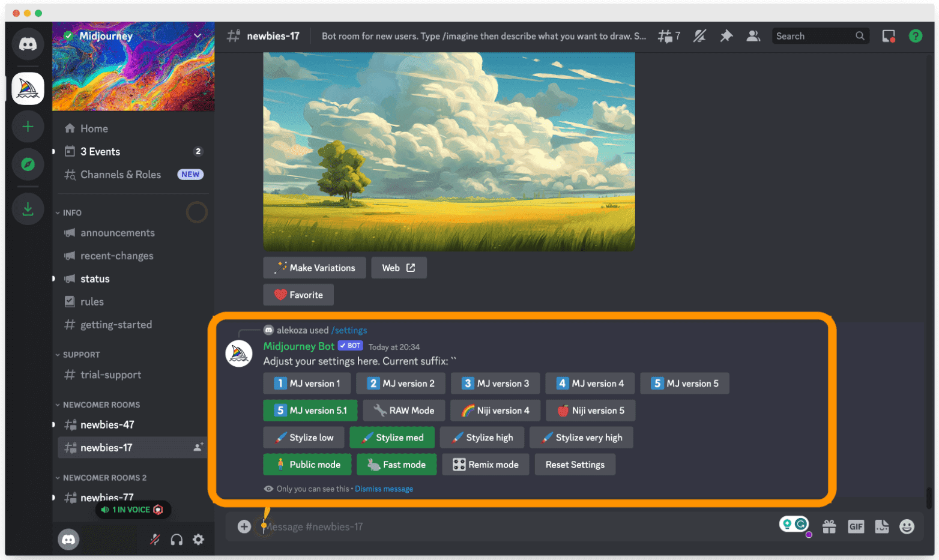
Task: Open User Settings gear icon
Action: (198, 540)
